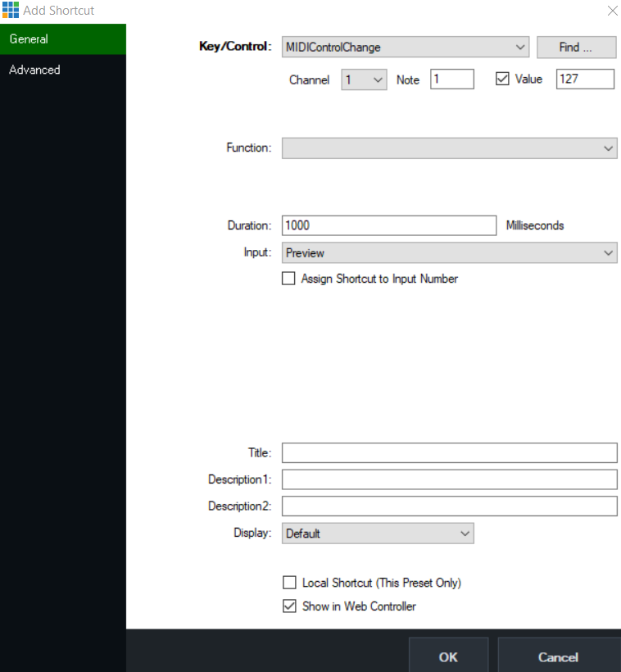Open the Display Default dropdown
The image size is (621, 672).
point(378,534)
